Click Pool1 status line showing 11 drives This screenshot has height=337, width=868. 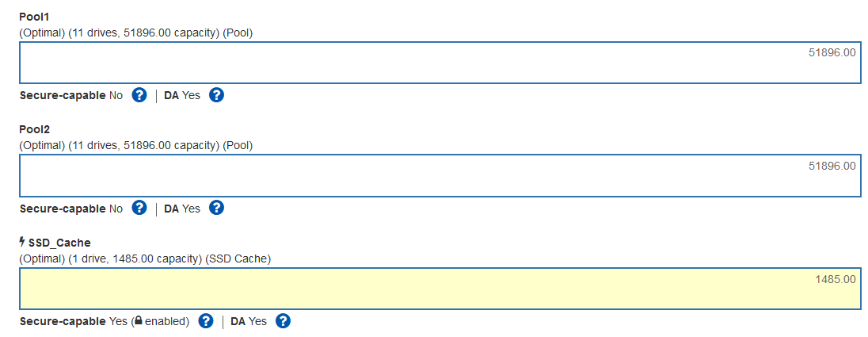pyautogui.click(x=136, y=33)
